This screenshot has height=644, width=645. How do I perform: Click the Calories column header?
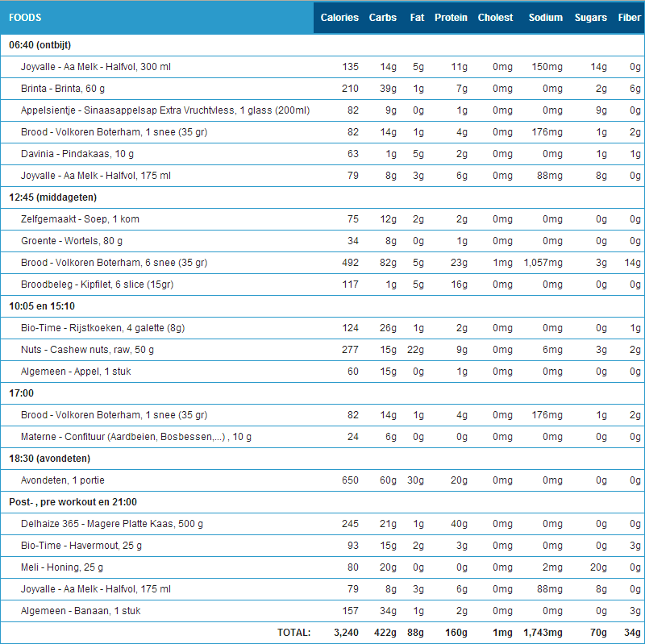coord(339,18)
